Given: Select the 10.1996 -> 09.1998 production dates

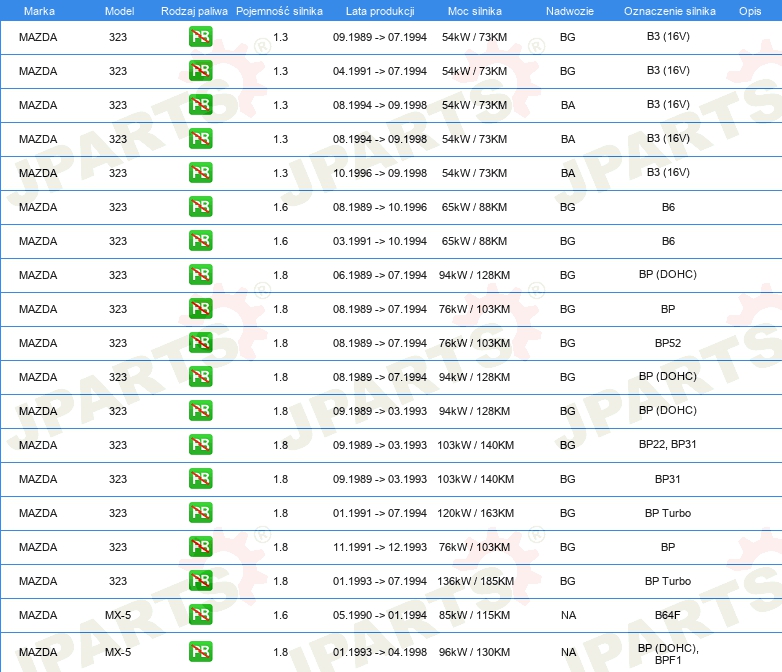Looking at the screenshot, I should 380,173.
